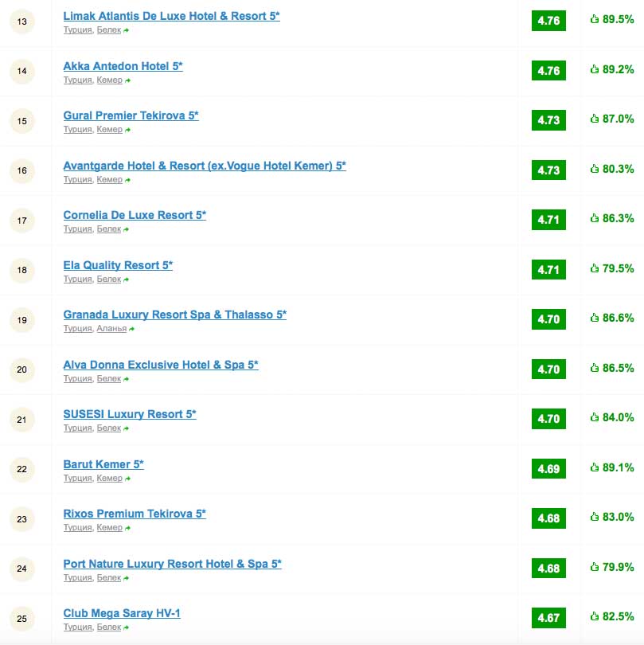The height and width of the screenshot is (645, 644).
Task: Open Limak Atlantis De Luxe Hotel & Resort link
Action: pyautogui.click(x=171, y=16)
